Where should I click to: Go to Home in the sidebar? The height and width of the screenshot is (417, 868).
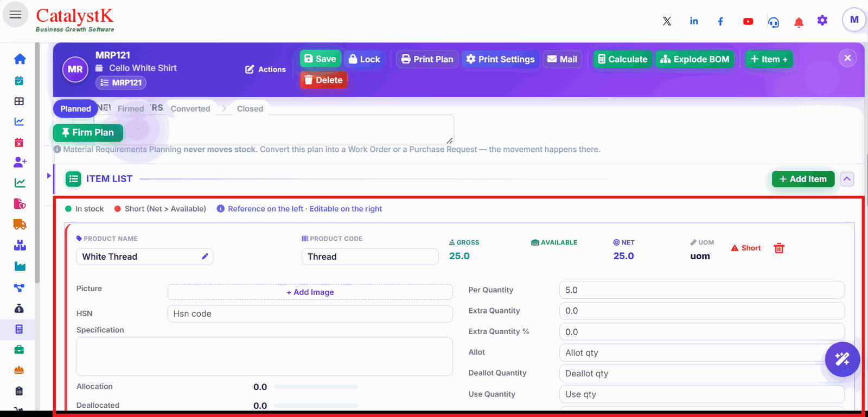click(x=20, y=59)
